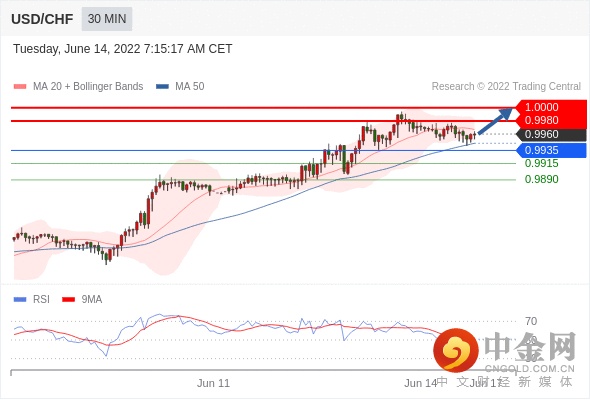Click the Jun 14 date axis marker
This screenshot has height=400, width=590.
420,383
